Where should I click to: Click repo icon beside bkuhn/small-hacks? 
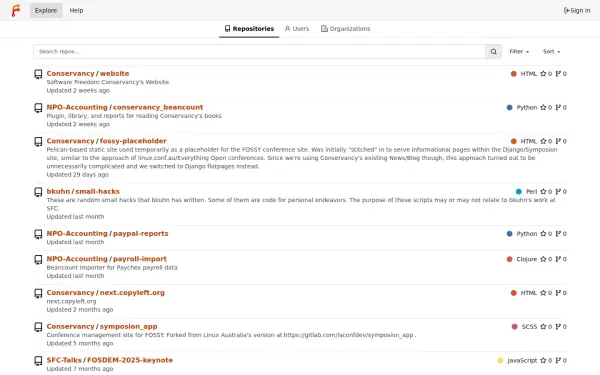pyautogui.click(x=38, y=192)
